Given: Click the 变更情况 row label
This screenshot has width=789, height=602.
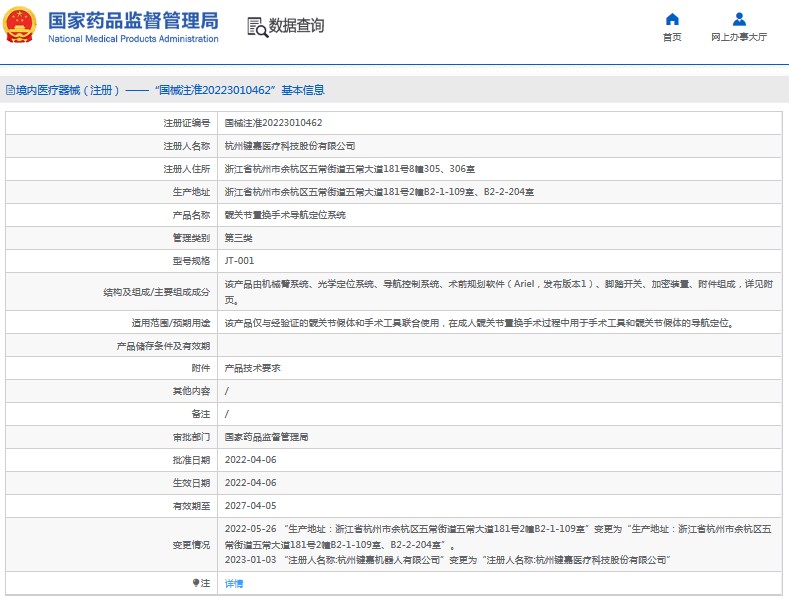Looking at the screenshot, I should (190, 545).
